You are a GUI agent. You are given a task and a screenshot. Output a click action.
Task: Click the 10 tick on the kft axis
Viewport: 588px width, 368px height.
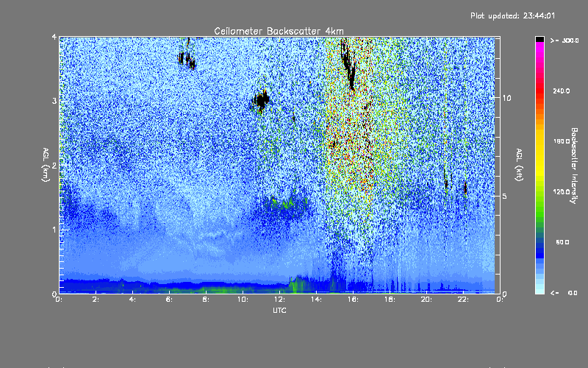click(x=506, y=98)
